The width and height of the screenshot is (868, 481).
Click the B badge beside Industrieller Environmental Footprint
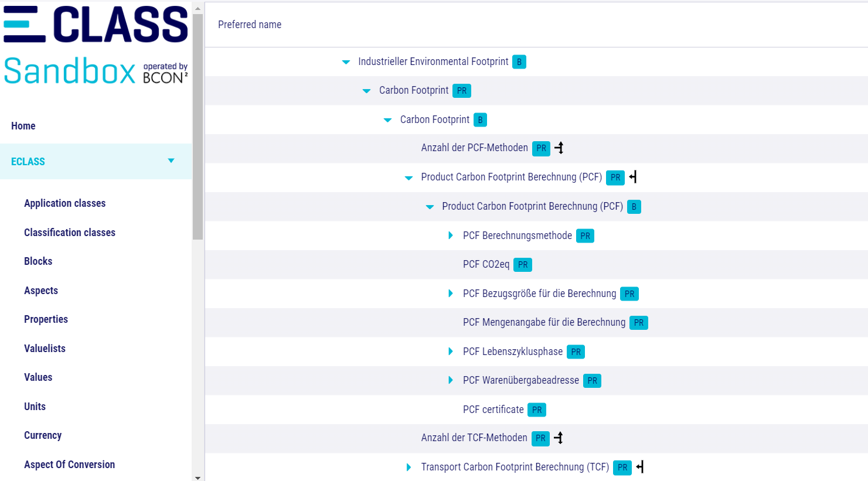coord(519,62)
